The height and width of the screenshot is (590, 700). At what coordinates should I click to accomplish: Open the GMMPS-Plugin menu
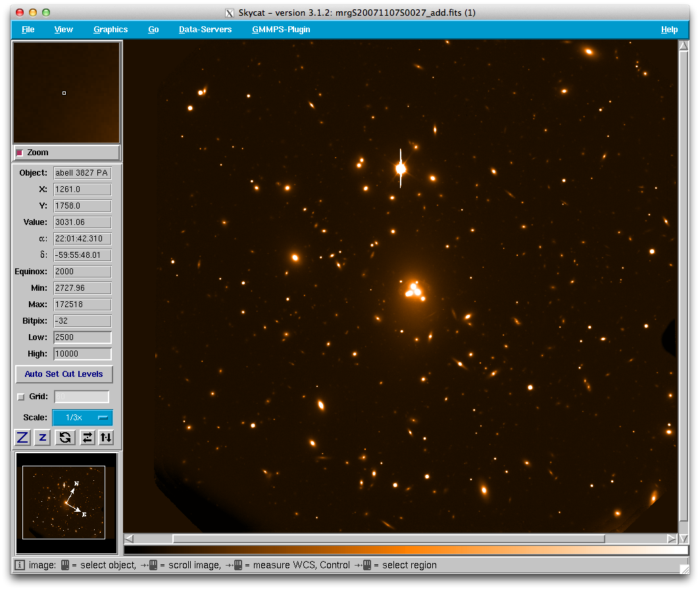coord(282,30)
